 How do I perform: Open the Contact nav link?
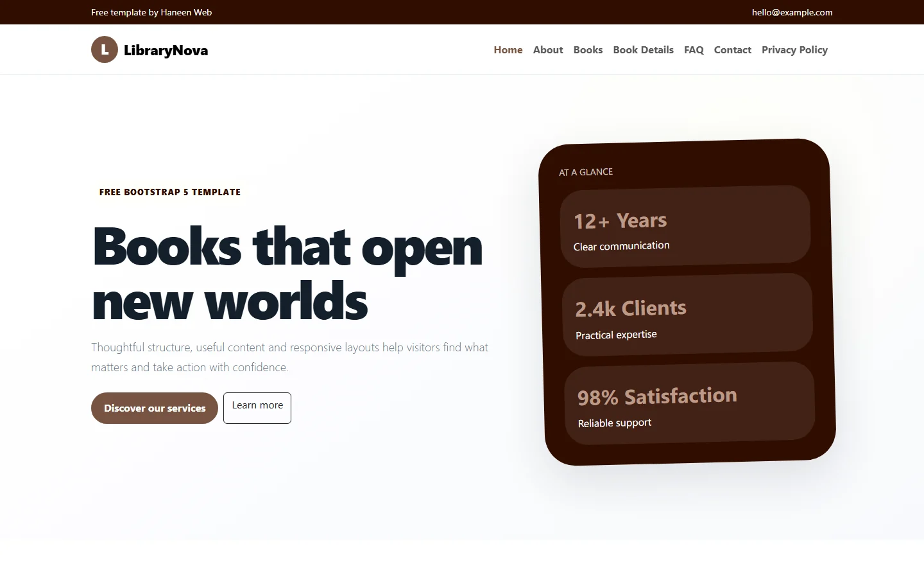(x=732, y=49)
